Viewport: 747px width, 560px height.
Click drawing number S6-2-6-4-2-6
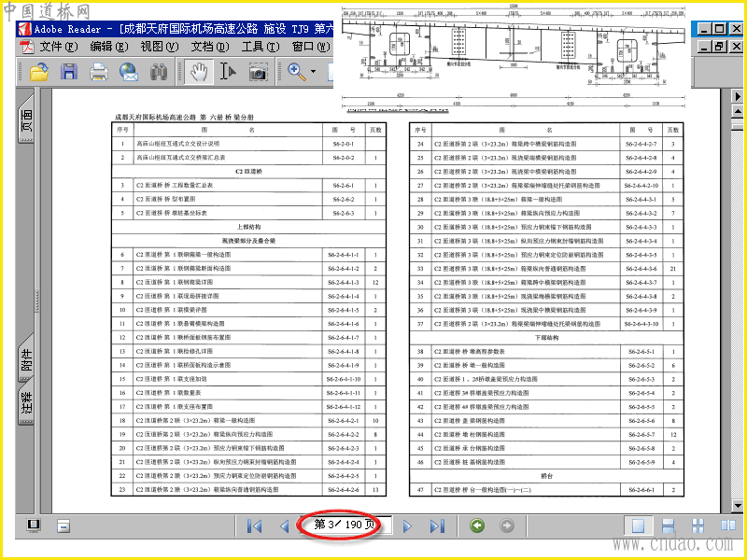[x=344, y=489]
